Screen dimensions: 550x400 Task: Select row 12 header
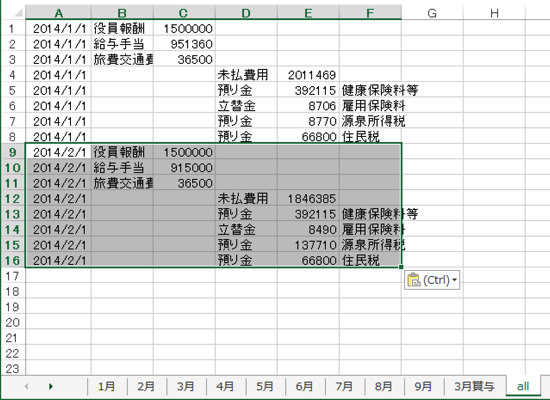tap(13, 199)
